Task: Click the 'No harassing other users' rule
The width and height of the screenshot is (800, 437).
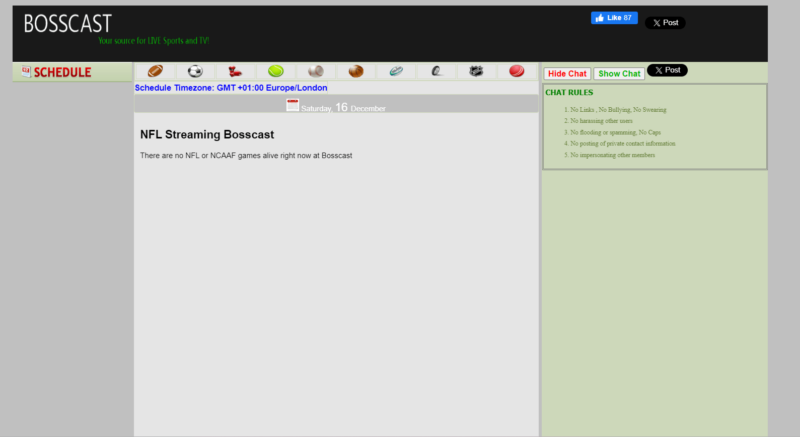Action: (601, 121)
